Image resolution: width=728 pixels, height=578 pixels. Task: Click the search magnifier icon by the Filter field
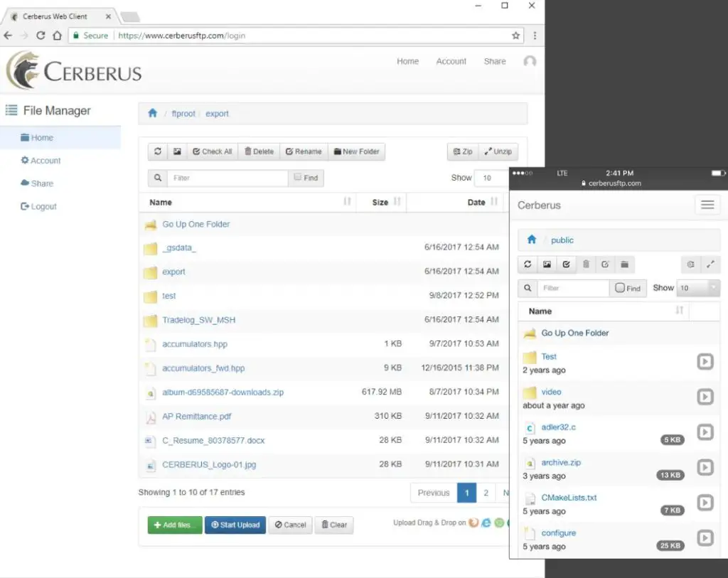[157, 178]
